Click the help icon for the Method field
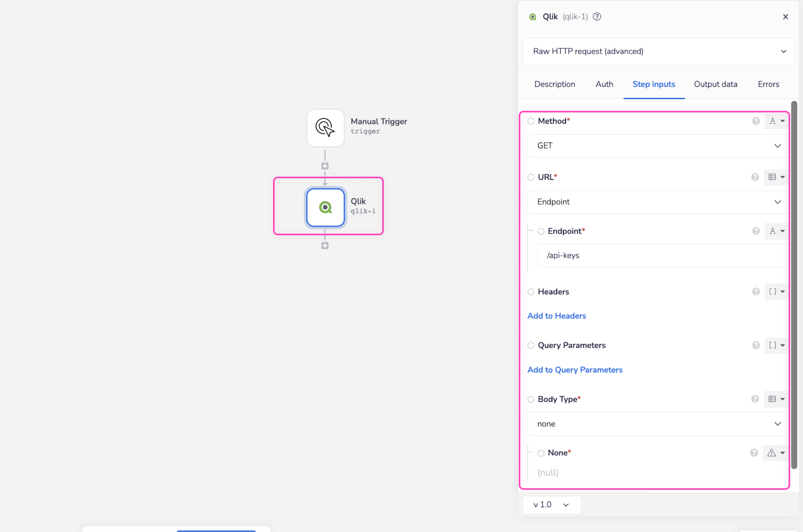The image size is (803, 532). 756,121
